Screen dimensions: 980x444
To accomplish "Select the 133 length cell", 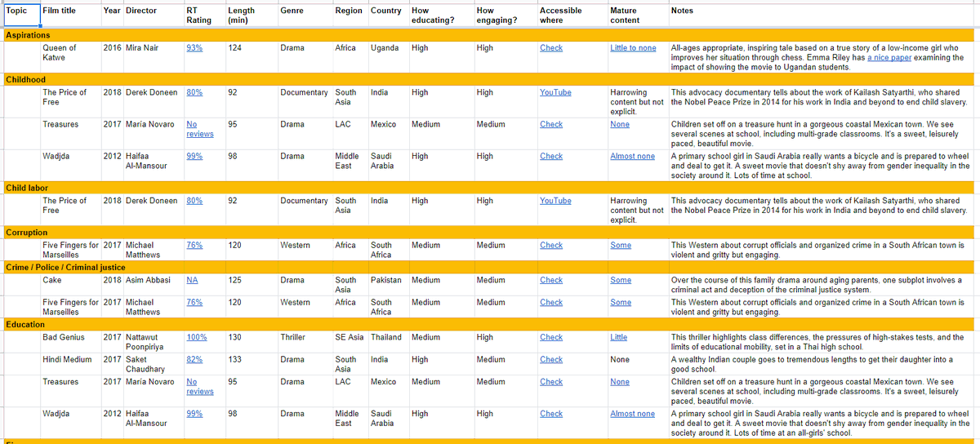I will (251, 364).
